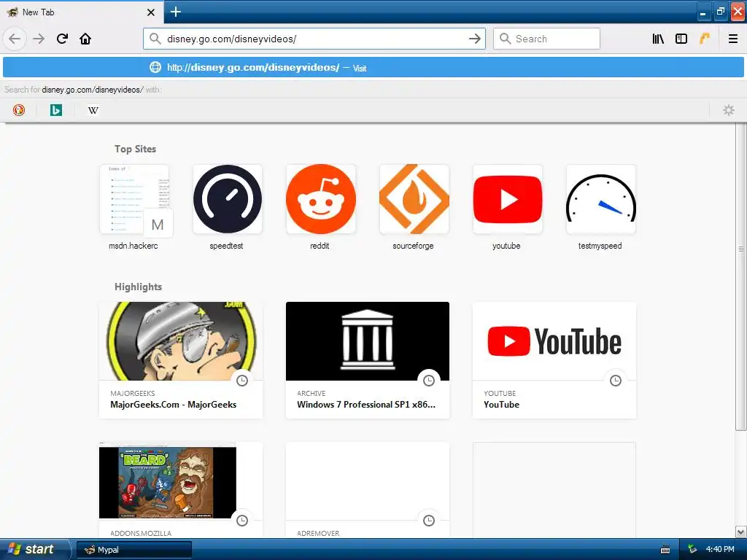Screen dimensions: 747x560
Task: Open the MajorGeeks.Com highlight card
Action: (x=181, y=360)
